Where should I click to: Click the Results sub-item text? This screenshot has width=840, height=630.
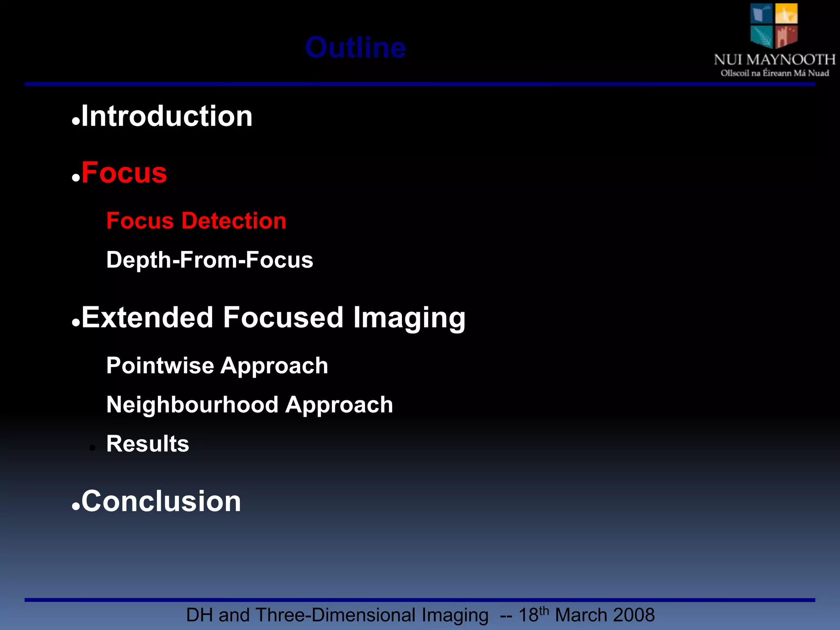(148, 444)
